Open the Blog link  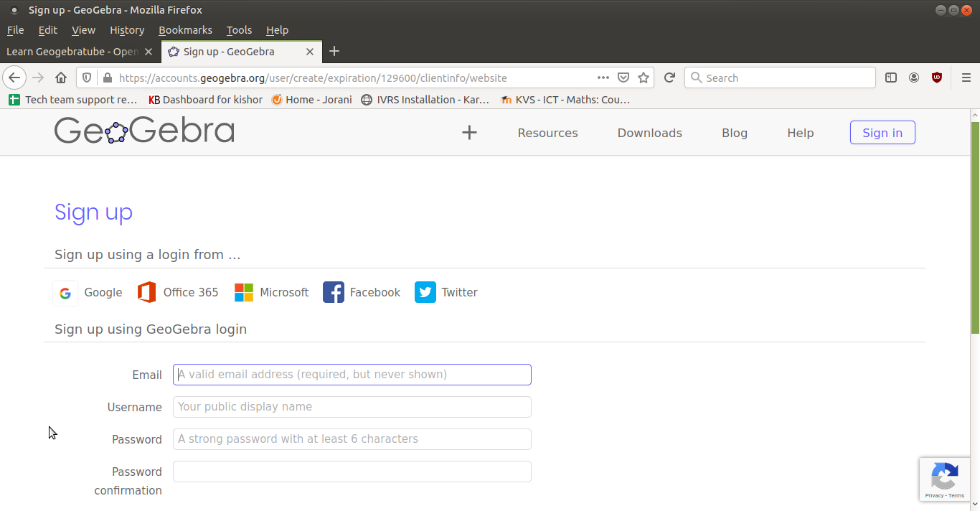735,133
